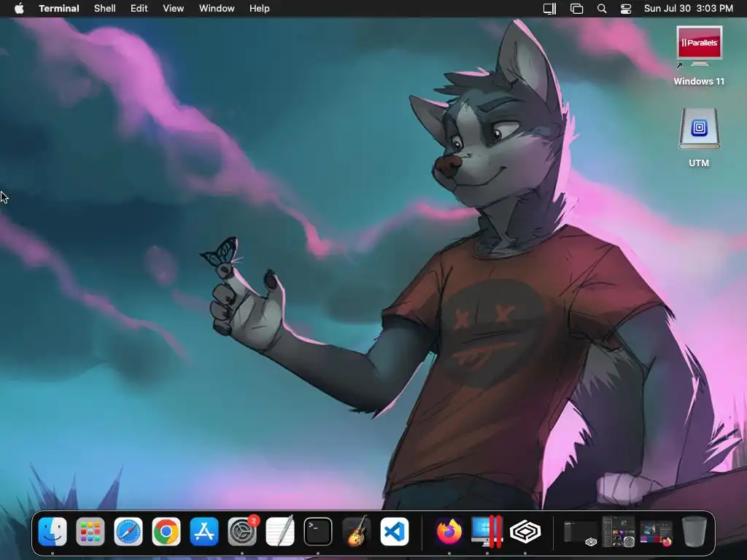Switch to Terminal dock icon

tap(318, 532)
